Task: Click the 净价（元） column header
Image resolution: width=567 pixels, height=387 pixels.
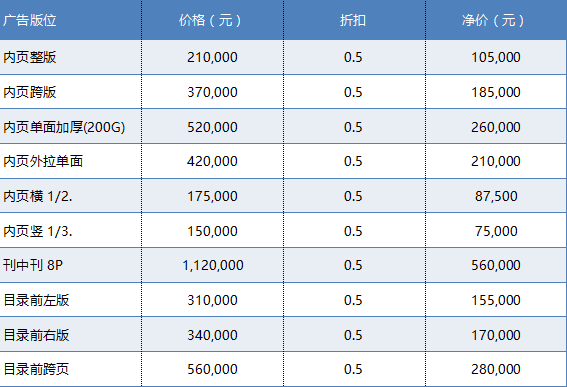Action: pyautogui.click(x=496, y=20)
